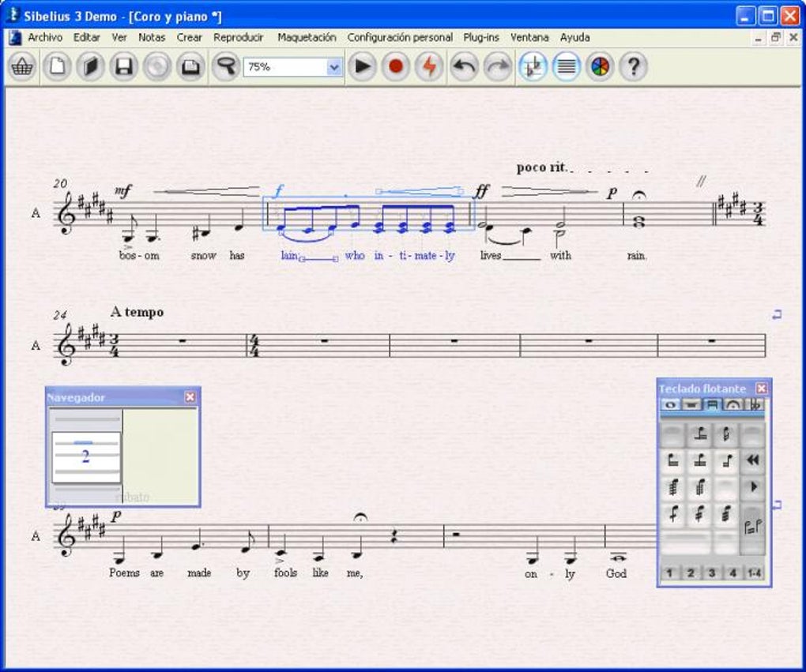Click the ff dynamic marking
Screen dimensions: 806x672
click(481, 191)
